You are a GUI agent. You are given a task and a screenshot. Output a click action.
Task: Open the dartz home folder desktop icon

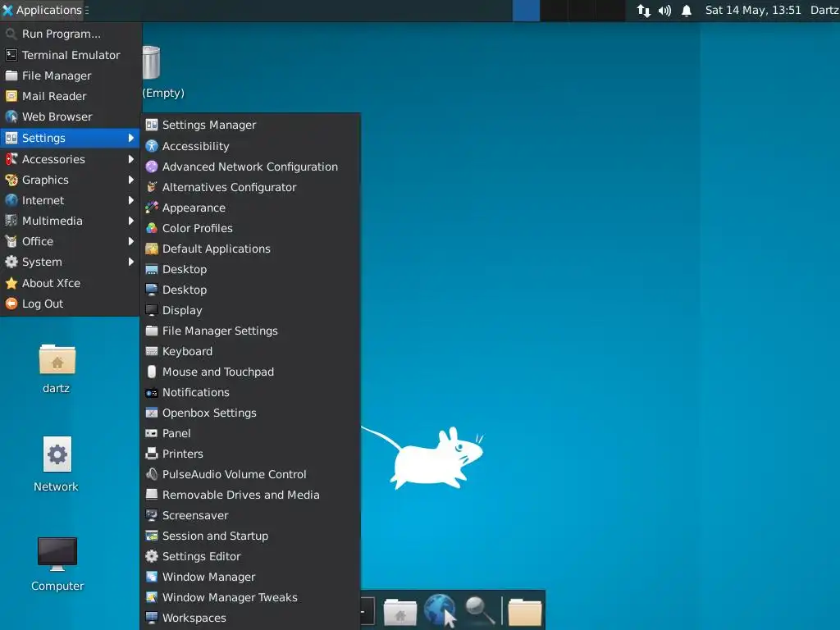click(x=57, y=359)
